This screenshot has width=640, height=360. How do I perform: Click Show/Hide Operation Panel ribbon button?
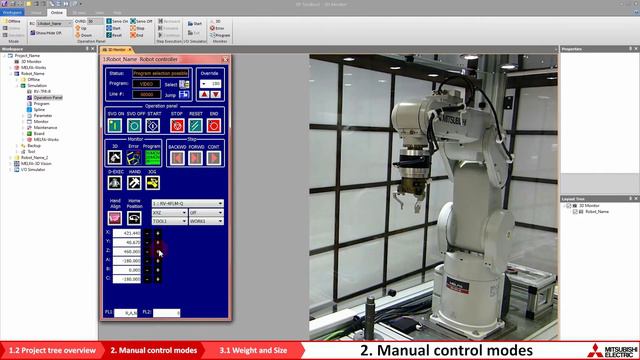[46, 33]
